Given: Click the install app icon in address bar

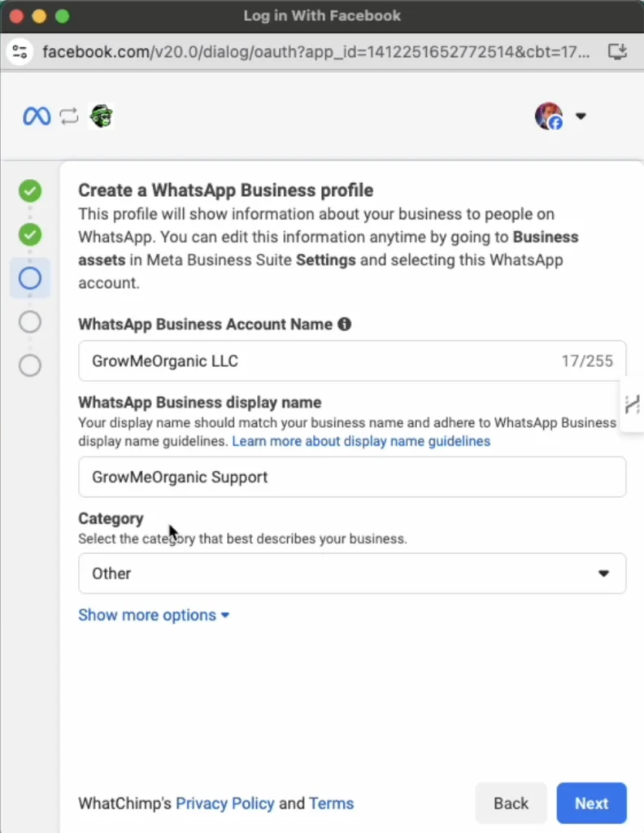Looking at the screenshot, I should pyautogui.click(x=617, y=51).
